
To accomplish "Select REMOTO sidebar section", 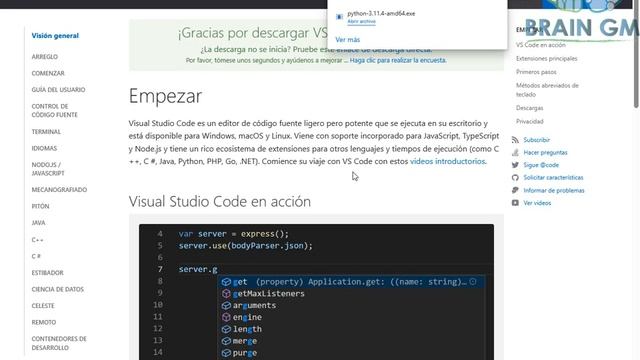I will 44,322.
